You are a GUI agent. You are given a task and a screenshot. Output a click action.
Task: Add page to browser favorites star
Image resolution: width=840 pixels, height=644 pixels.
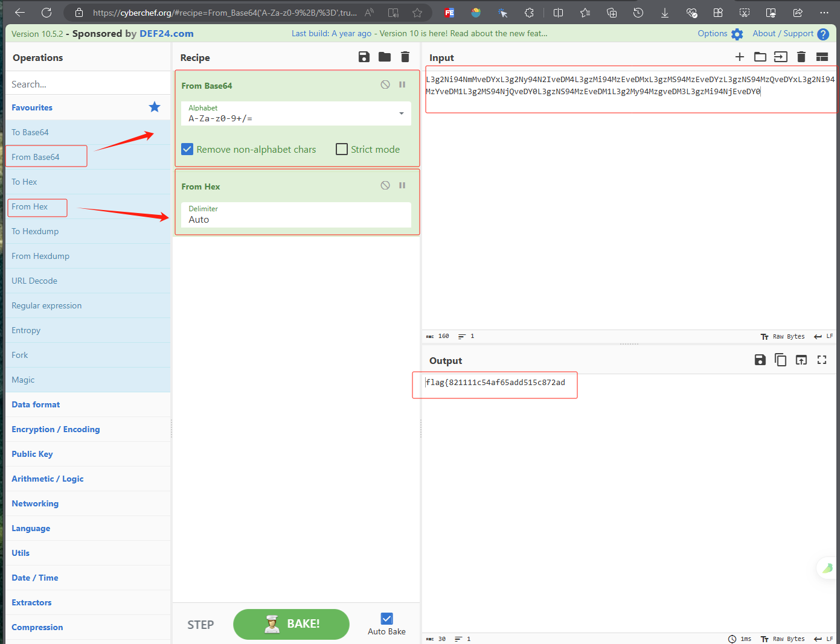pyautogui.click(x=417, y=12)
